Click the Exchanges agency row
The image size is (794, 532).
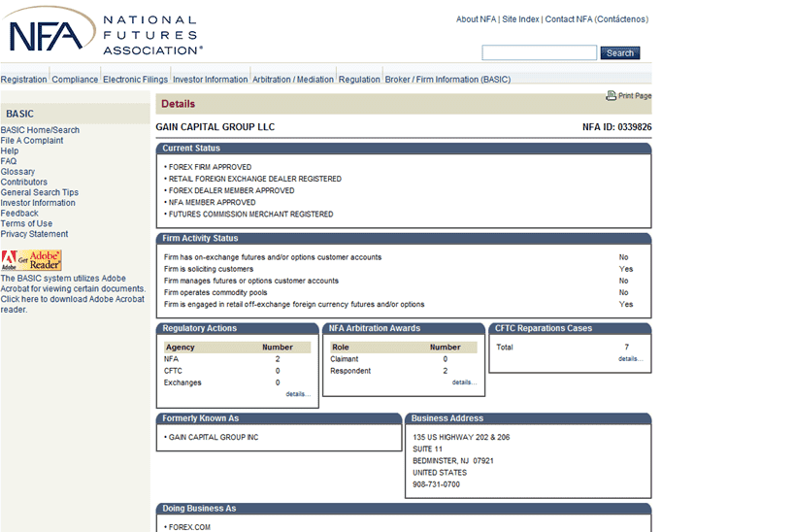tap(237, 382)
